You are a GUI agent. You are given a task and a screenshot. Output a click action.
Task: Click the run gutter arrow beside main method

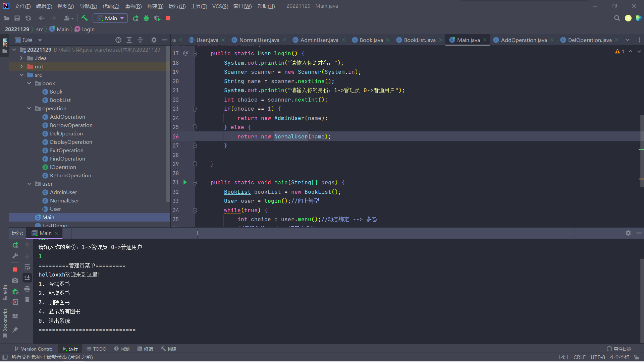pyautogui.click(x=185, y=182)
